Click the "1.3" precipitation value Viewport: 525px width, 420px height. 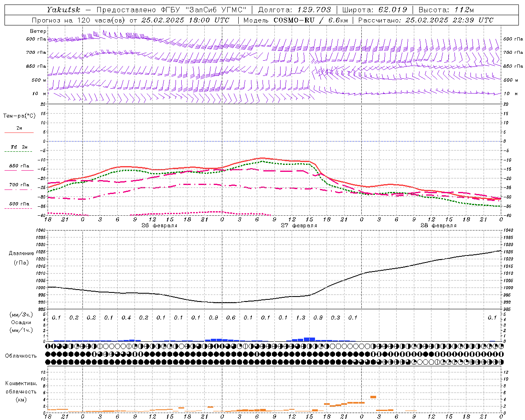[x=301, y=317]
